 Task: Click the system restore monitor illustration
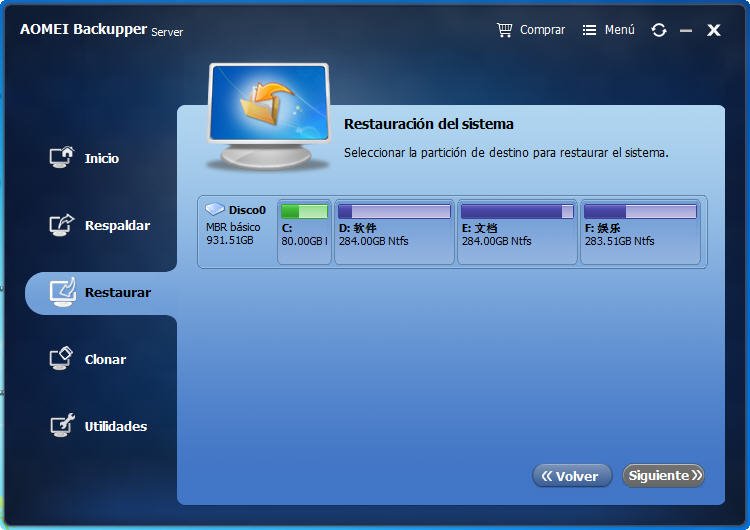point(268,117)
